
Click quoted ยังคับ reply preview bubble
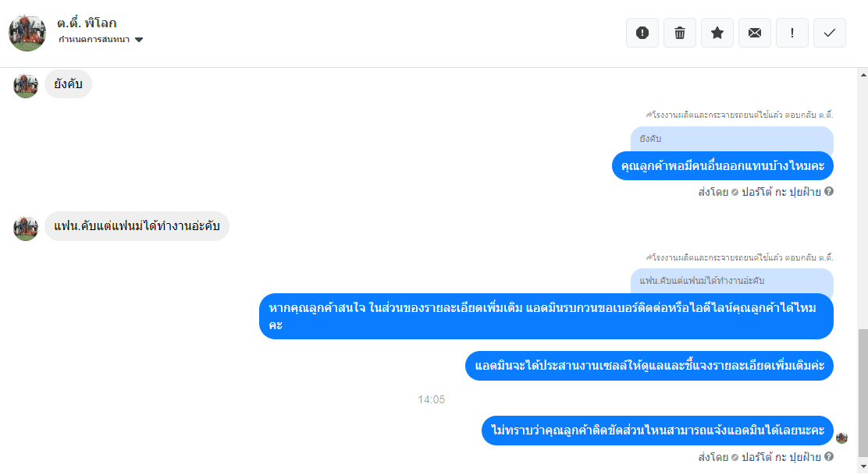(x=732, y=139)
